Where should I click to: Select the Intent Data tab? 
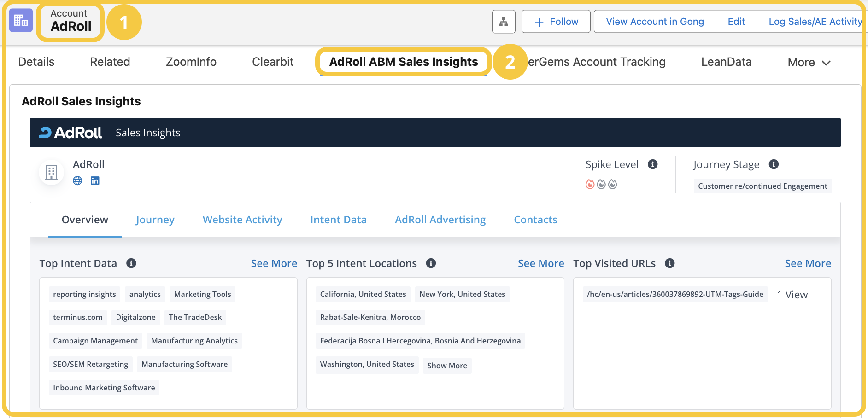338,220
